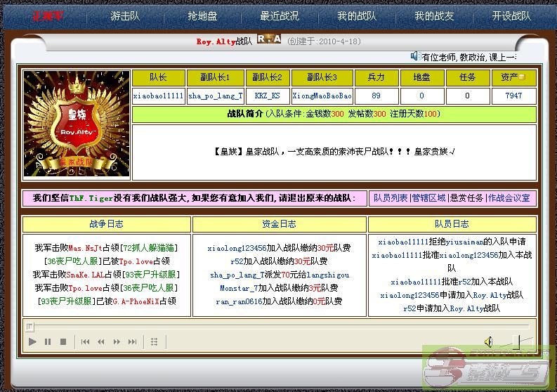Image resolution: width=557 pixels, height=392 pixels.
Task: Open the 游击队 menu tab
Action: tap(125, 15)
